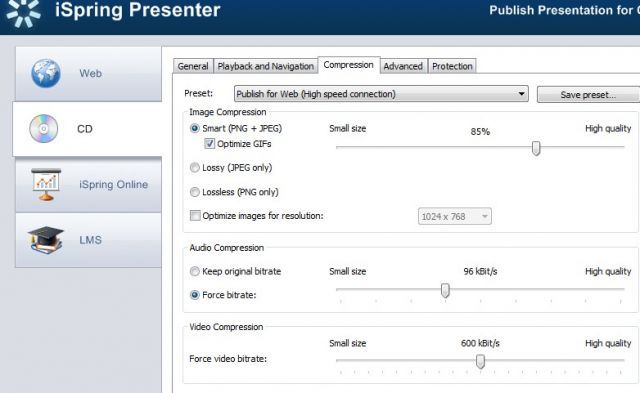Click the audio bitrate slider handle
The width and height of the screenshot is (640, 393).
click(445, 291)
